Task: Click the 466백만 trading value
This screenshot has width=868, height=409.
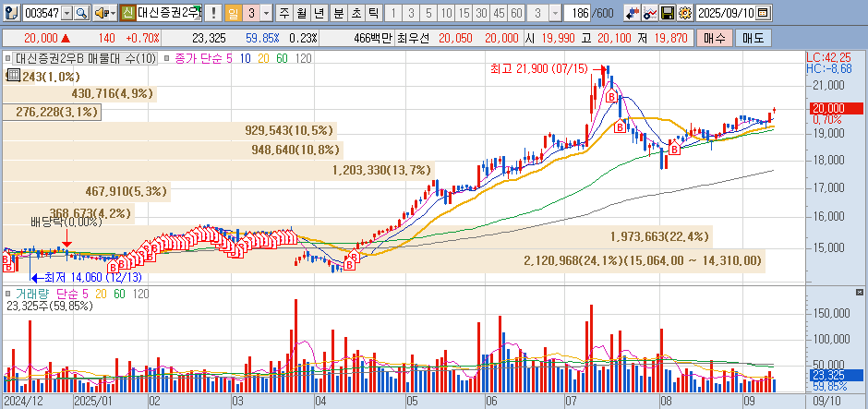Action: [373, 38]
